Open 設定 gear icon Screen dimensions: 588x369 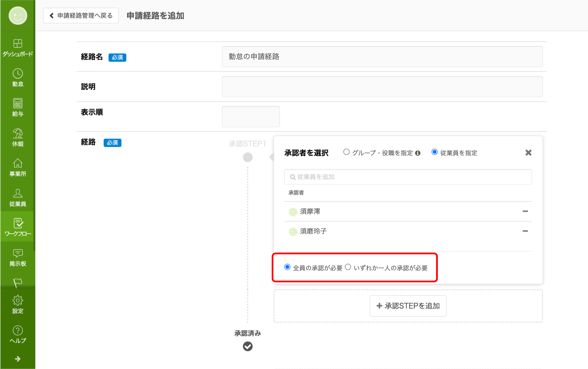[x=18, y=300]
